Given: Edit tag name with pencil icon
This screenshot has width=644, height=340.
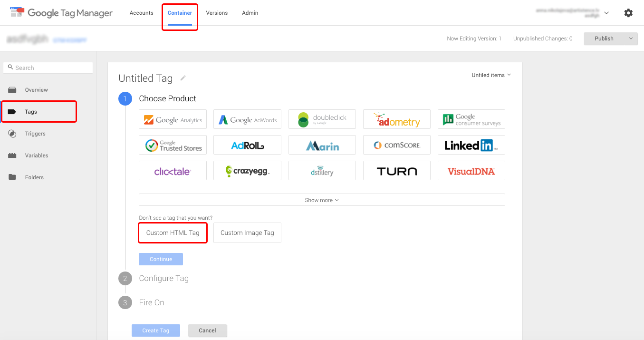Looking at the screenshot, I should pos(183,78).
